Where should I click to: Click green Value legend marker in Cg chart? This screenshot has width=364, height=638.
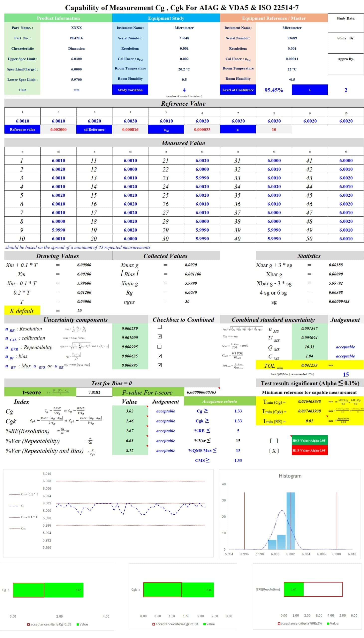tap(78, 624)
